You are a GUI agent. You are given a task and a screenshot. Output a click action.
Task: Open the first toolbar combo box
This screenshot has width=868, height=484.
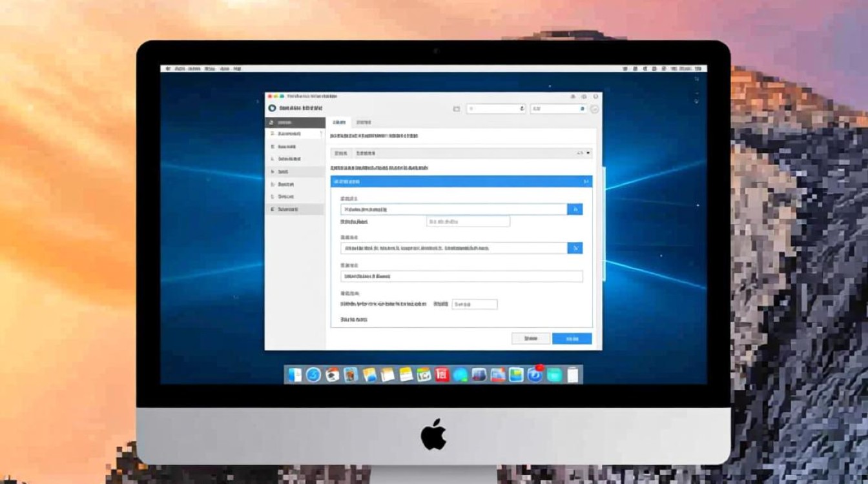click(496, 109)
